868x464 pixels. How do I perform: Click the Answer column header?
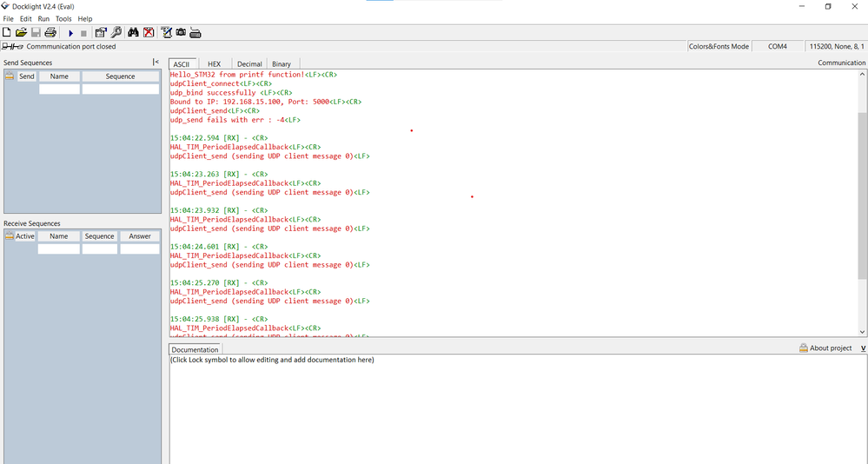pos(140,235)
